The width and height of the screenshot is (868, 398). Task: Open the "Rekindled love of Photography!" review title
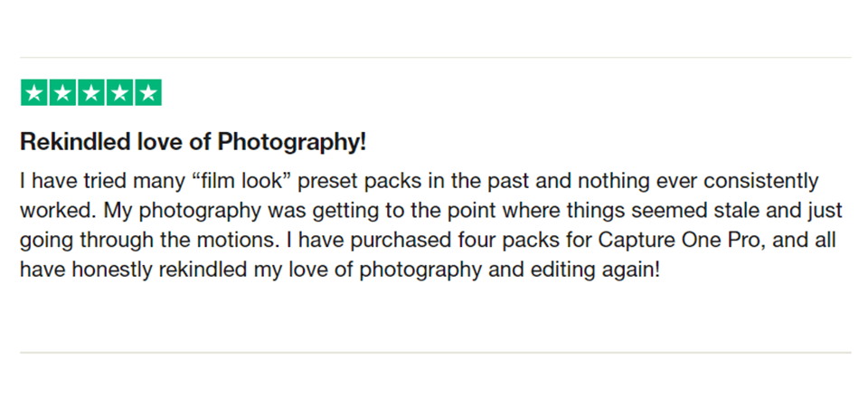click(x=193, y=142)
